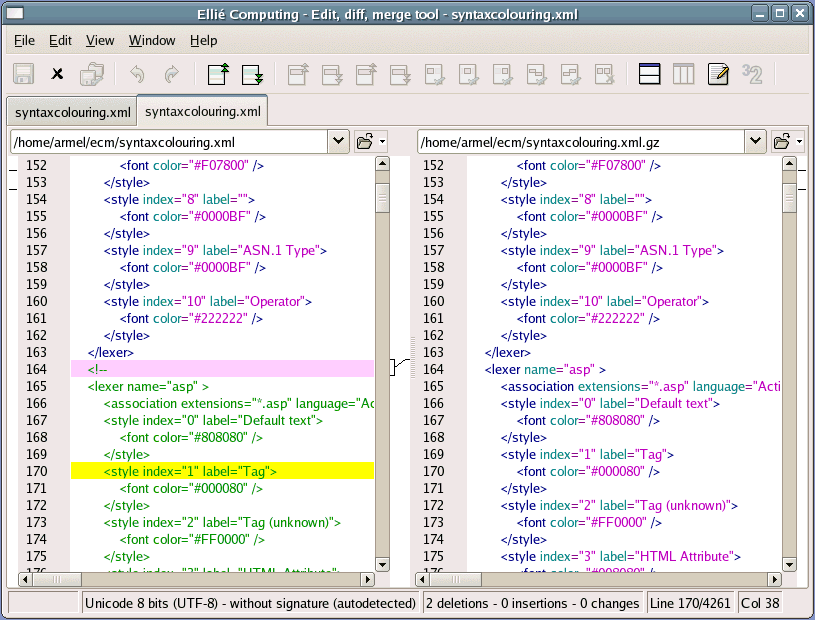Switch to horizontal split layout icon
The image size is (815, 620).
649,74
